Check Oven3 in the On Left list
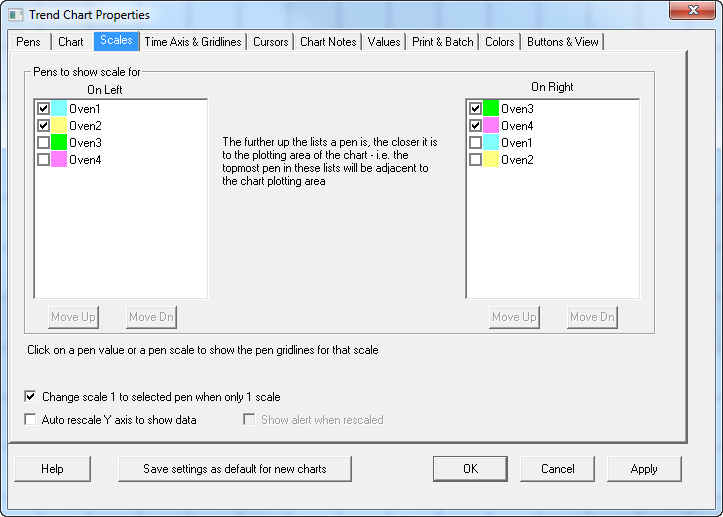Viewport: 723px width, 517px height. (43, 143)
